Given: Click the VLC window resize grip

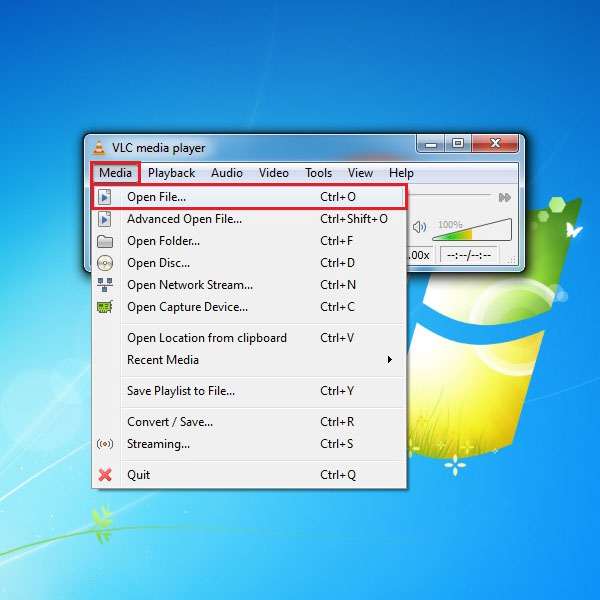Looking at the screenshot, I should coord(512,260).
